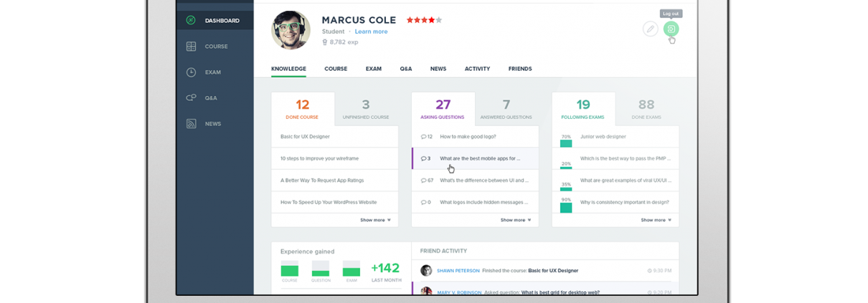
Task: Expand Show more under following exams list
Action: click(656, 220)
